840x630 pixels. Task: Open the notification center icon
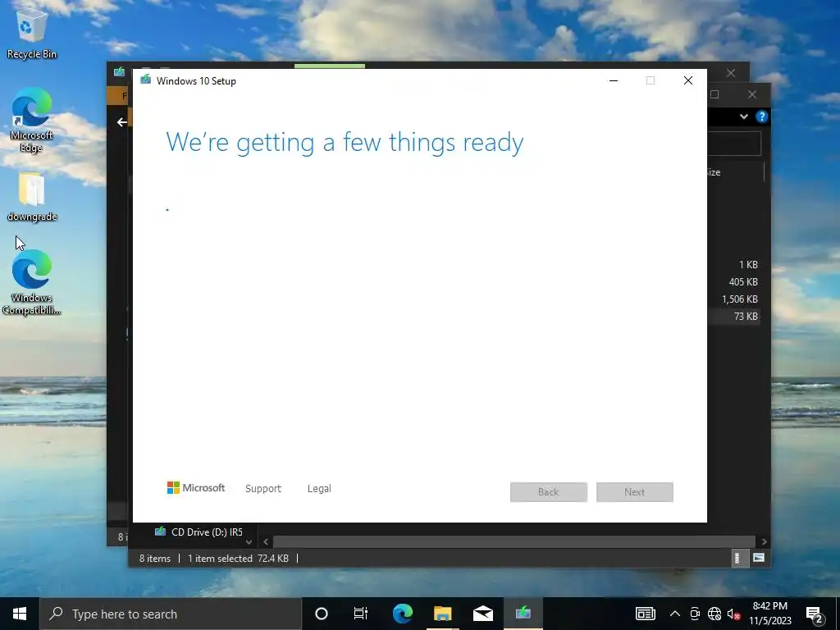(815, 614)
